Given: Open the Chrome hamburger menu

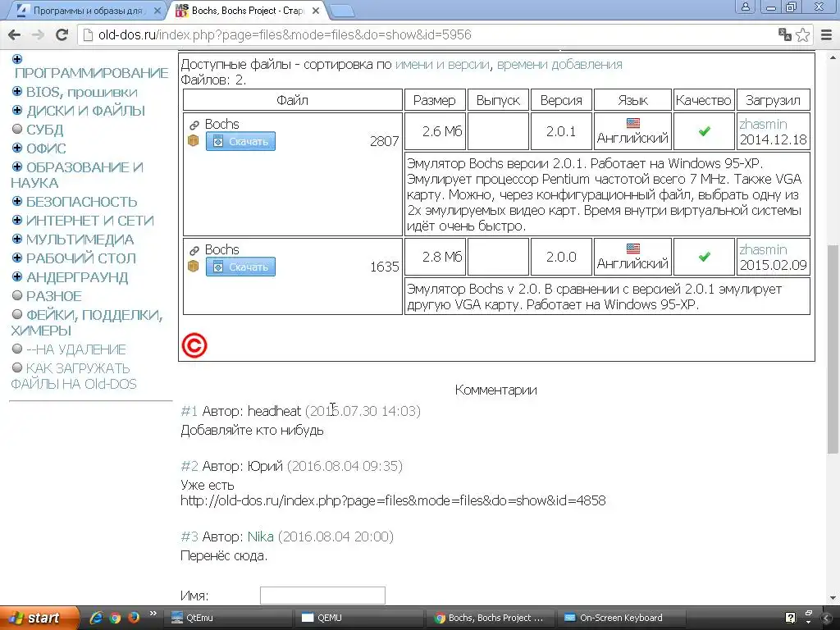Looking at the screenshot, I should click(827, 34).
